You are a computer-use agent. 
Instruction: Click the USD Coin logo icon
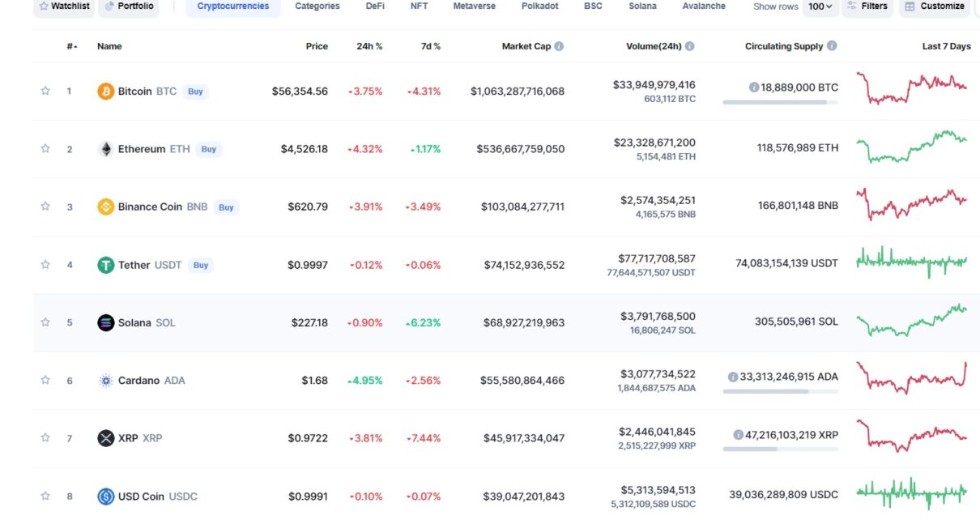tap(105, 497)
